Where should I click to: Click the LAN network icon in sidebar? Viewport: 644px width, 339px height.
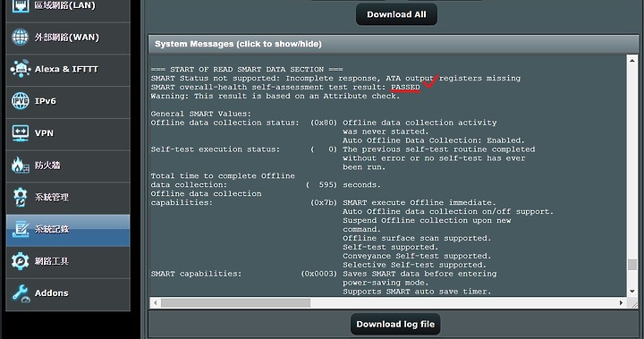coord(20,5)
